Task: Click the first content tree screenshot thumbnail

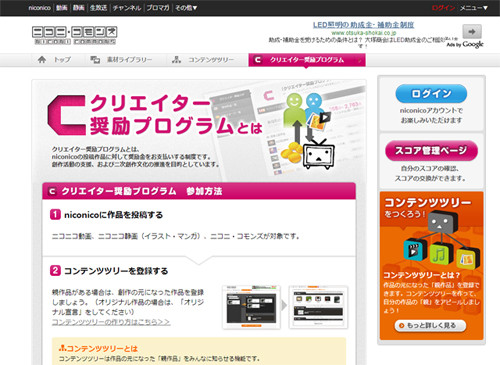Action: [x=252, y=307]
